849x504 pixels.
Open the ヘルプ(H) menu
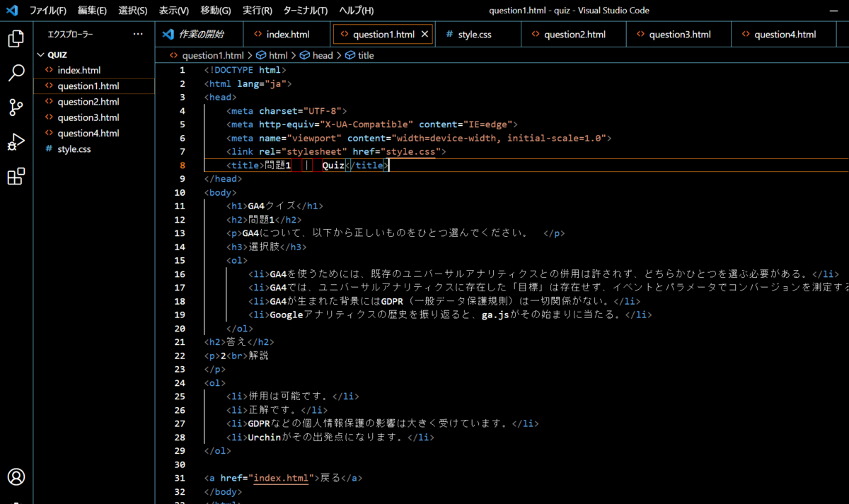pos(357,11)
